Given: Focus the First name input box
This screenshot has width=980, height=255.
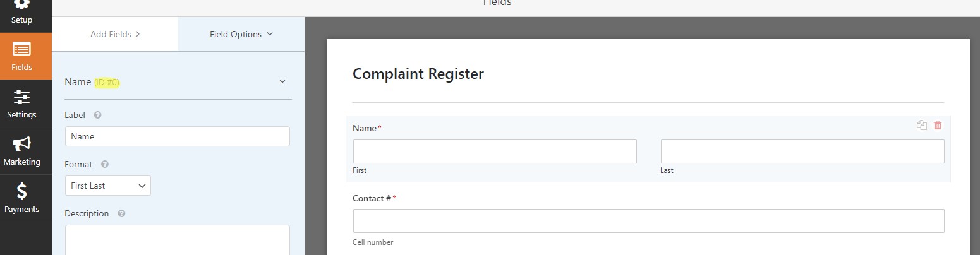Looking at the screenshot, I should tap(495, 151).
